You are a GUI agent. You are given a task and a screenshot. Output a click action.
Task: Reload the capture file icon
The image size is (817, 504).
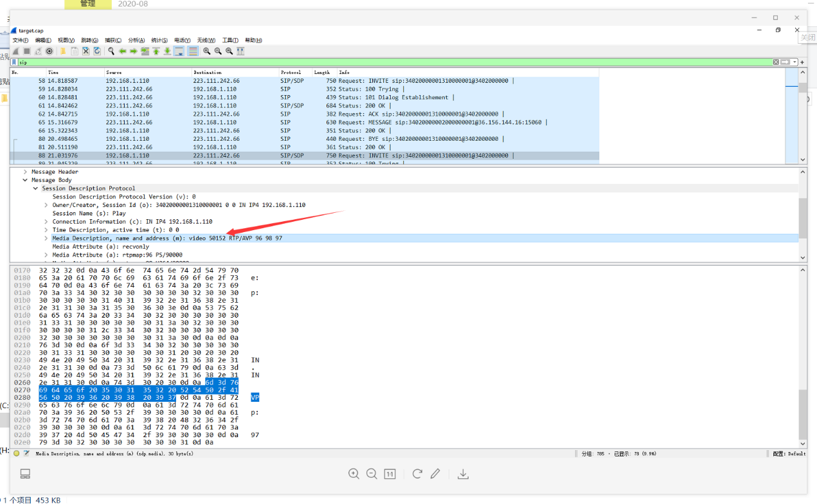click(x=97, y=51)
